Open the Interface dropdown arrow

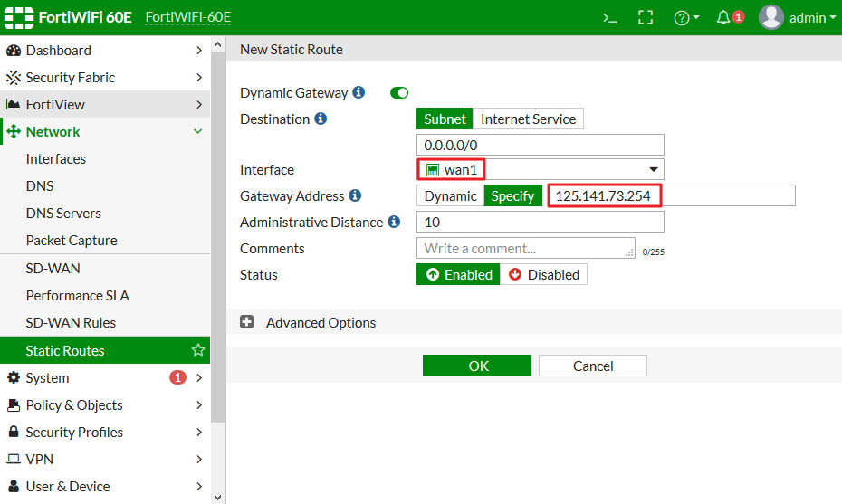tap(653, 169)
